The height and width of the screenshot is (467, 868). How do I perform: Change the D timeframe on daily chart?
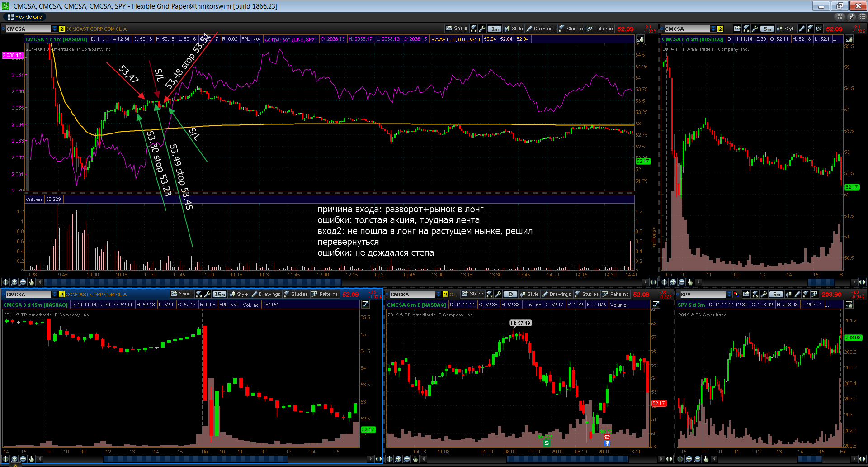tap(510, 294)
